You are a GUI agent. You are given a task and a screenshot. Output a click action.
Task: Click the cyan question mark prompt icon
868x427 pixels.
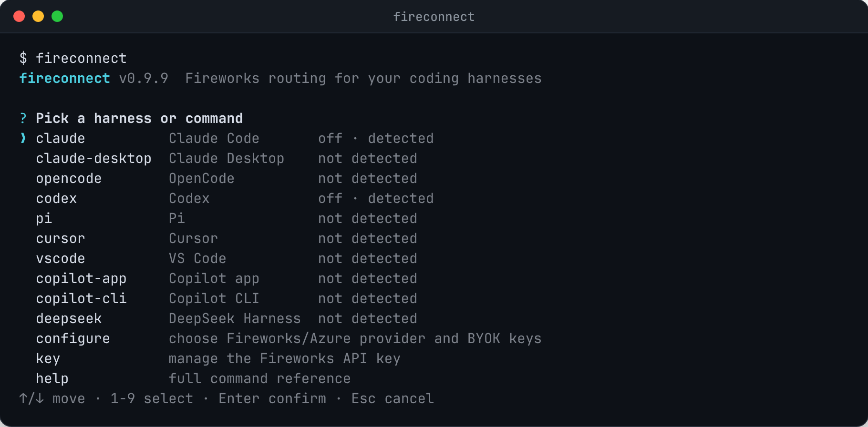(23, 118)
